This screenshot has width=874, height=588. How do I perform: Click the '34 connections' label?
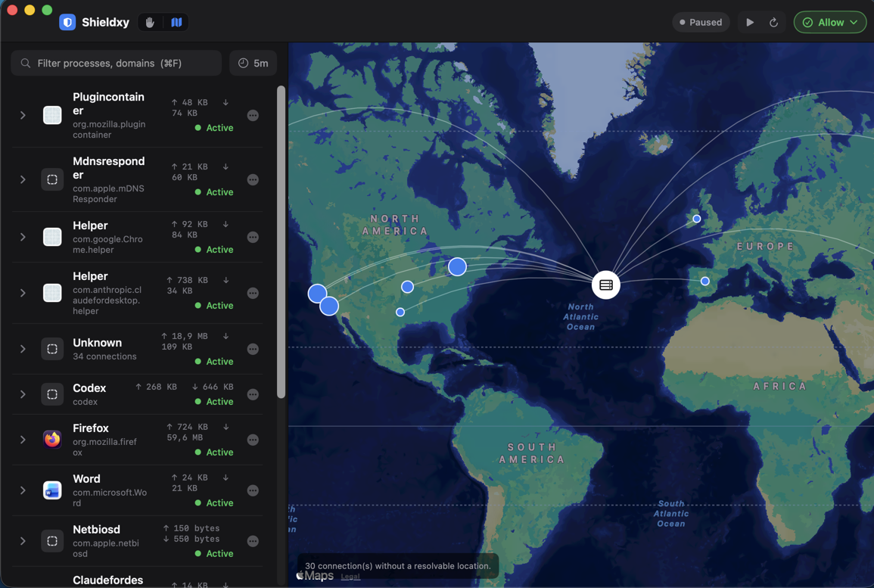(104, 356)
